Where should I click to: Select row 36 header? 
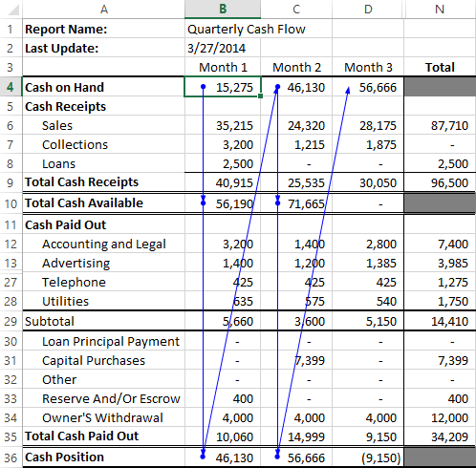point(11,457)
